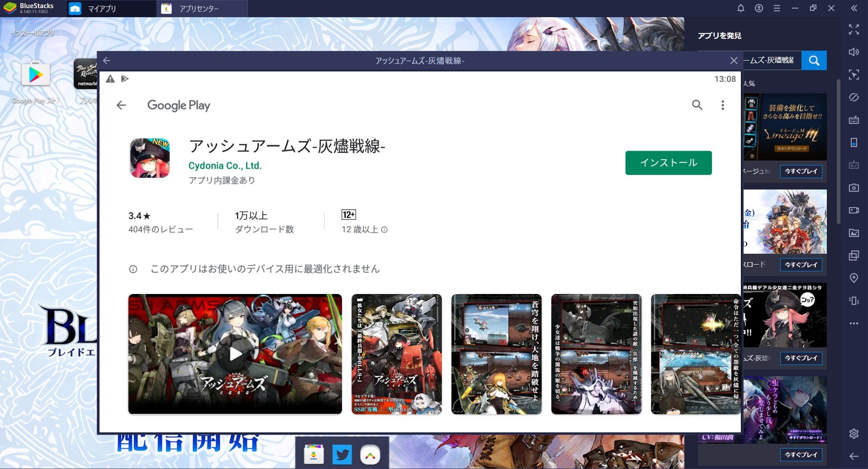868x469 pixels.
Task: Go back using Google Play back arrow
Action: click(x=121, y=105)
